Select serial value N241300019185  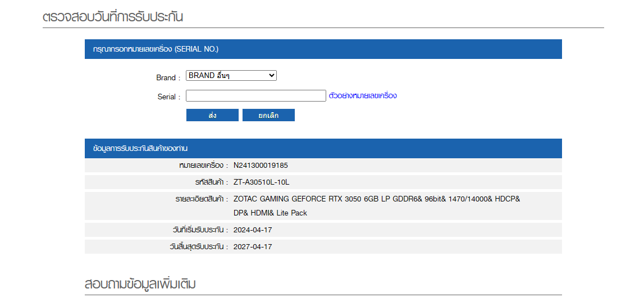pyautogui.click(x=261, y=166)
